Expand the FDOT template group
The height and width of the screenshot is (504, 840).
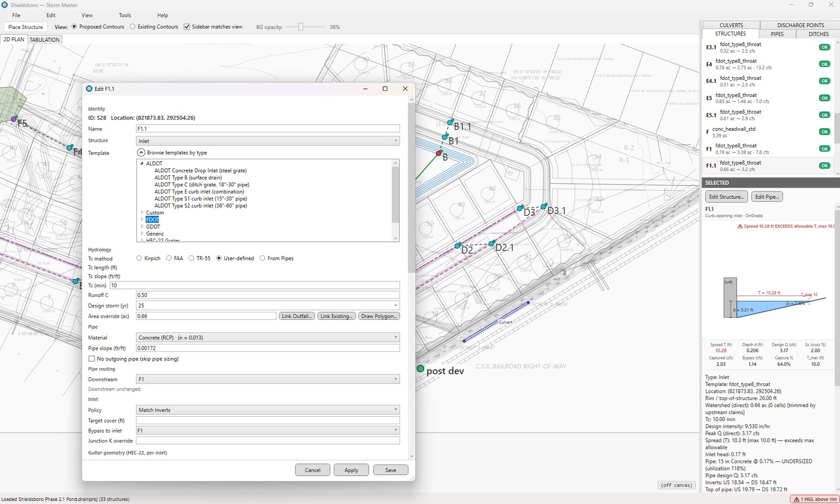pos(142,219)
